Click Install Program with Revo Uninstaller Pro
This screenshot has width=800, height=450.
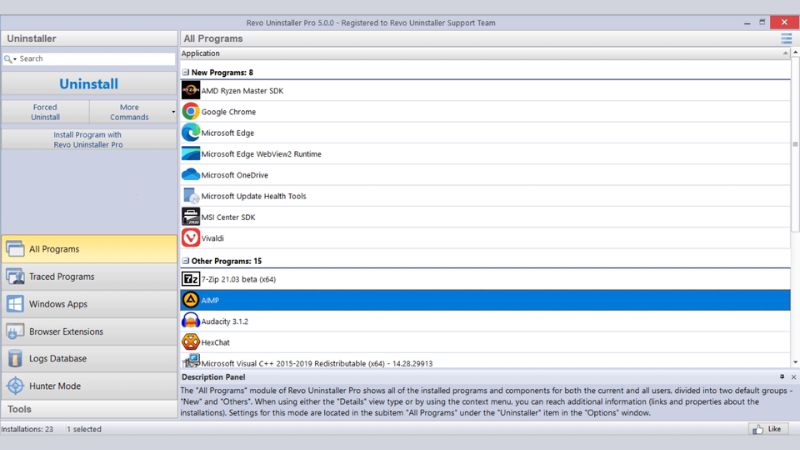[x=89, y=140]
